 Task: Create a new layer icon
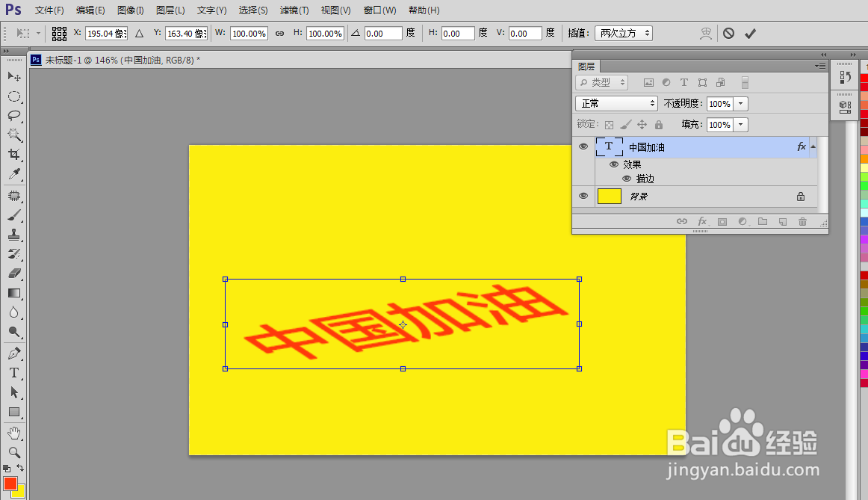pos(782,222)
